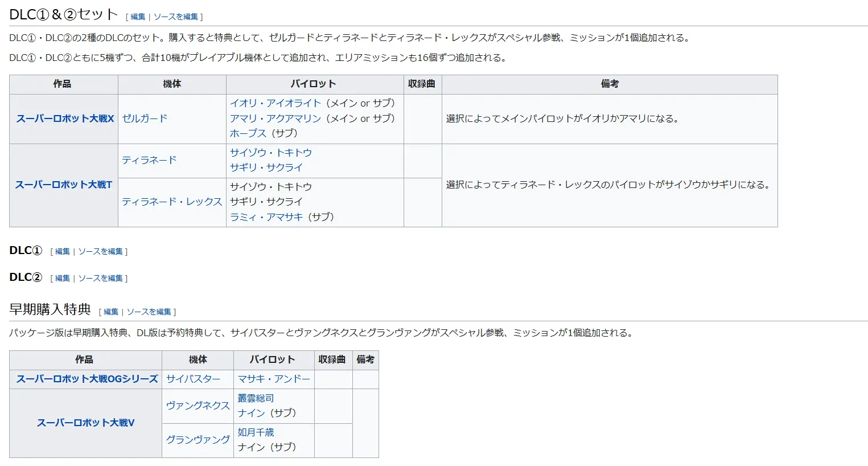Open the スーパーロボット大戦T link
The width and height of the screenshot is (868, 466).
coord(64,185)
